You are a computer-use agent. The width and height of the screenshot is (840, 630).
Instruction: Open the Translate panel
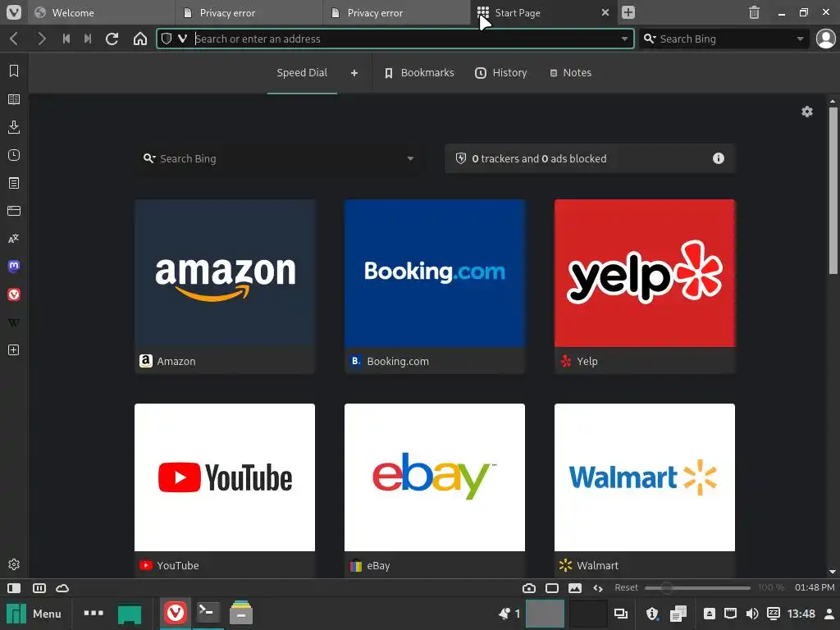coord(14,239)
